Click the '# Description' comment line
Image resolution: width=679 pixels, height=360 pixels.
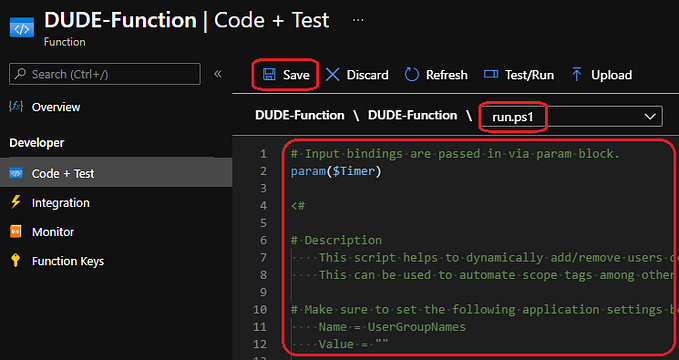(x=336, y=240)
